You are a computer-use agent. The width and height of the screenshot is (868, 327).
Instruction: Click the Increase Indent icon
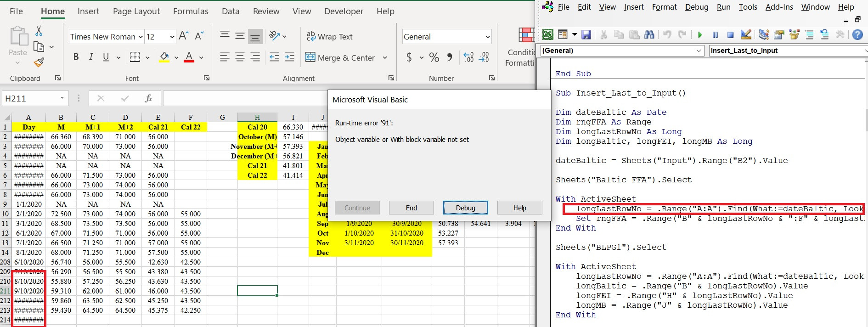(x=289, y=57)
